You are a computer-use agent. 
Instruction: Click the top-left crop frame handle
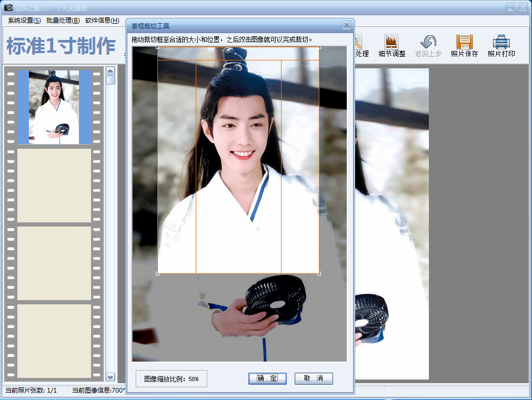(x=158, y=48)
